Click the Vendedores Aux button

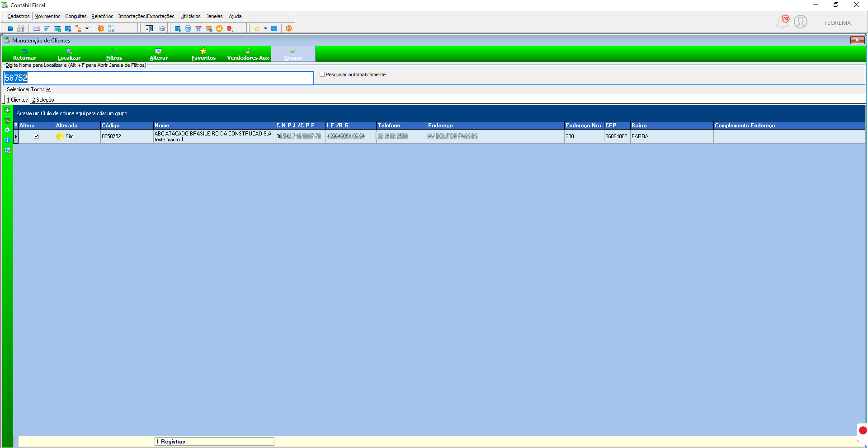[248, 54]
